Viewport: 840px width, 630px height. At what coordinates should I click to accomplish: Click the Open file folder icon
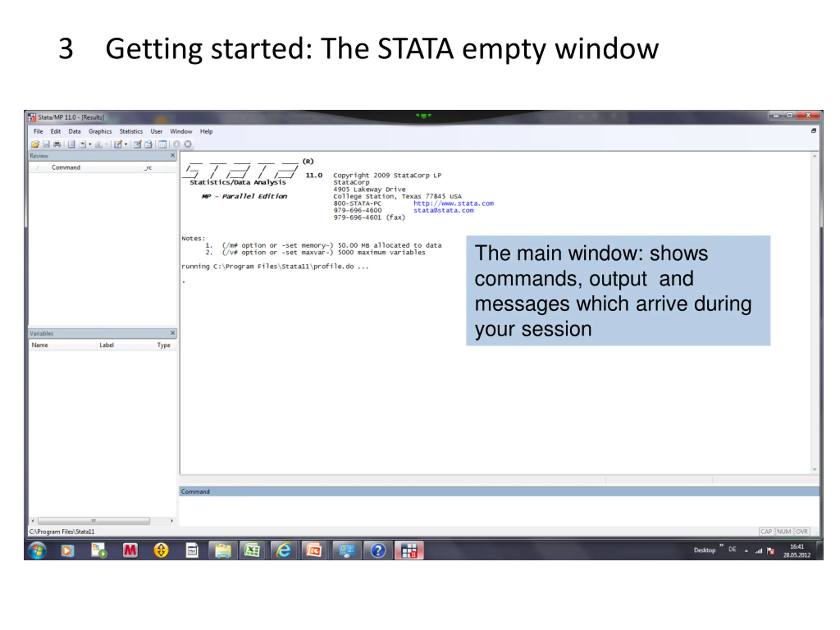(35, 144)
